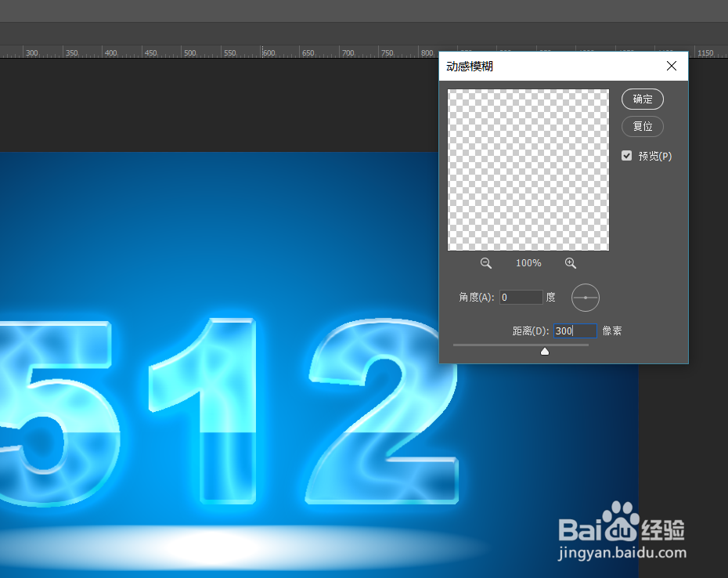Click the angle dial control

click(x=586, y=298)
